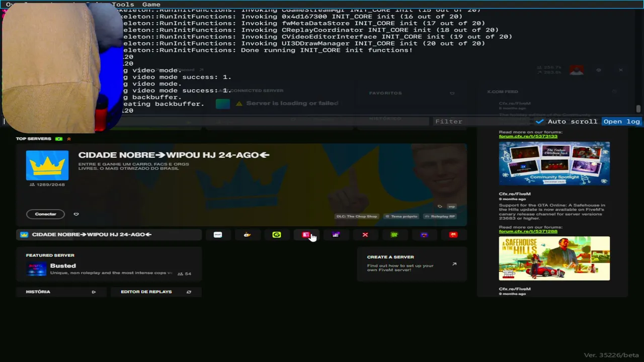Open the Tools menu

click(123, 5)
